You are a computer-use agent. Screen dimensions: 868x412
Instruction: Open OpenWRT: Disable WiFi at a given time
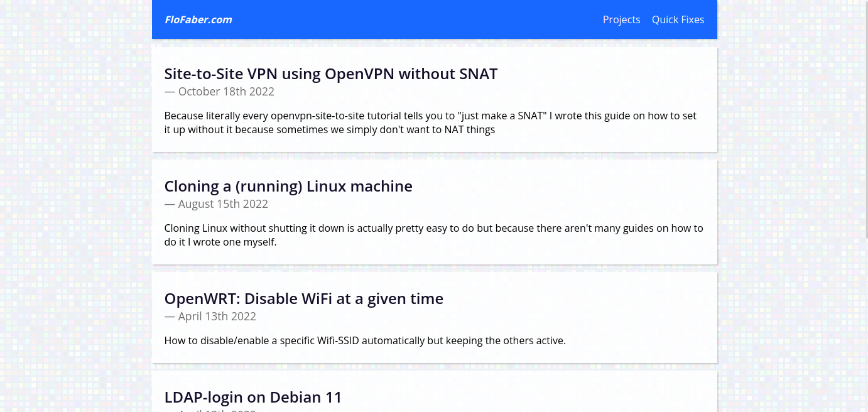pos(304,299)
